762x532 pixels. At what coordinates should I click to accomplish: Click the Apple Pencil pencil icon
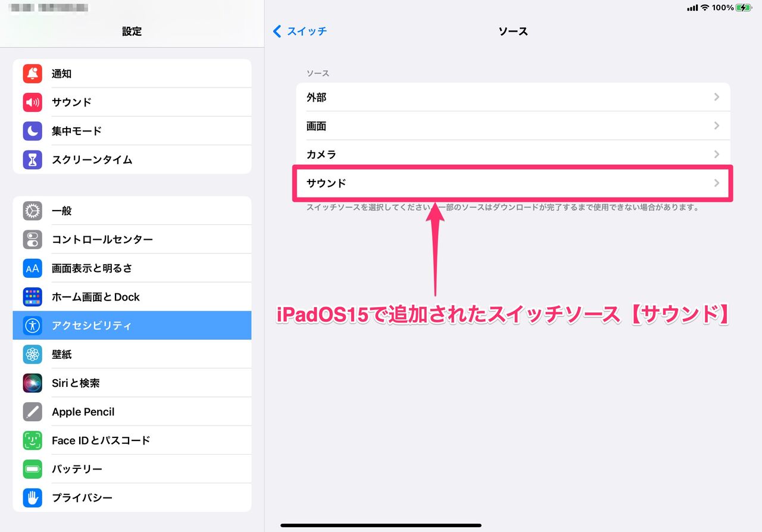point(32,411)
